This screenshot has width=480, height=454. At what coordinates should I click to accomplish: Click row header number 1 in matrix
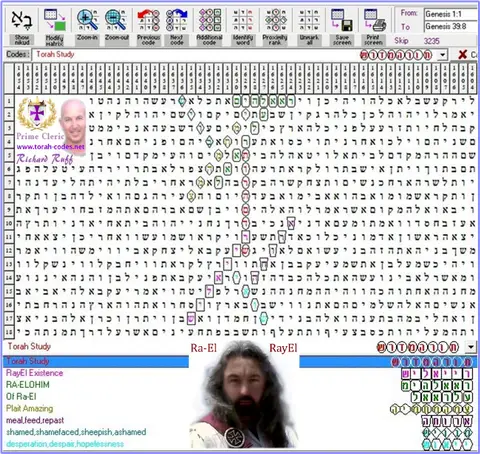(x=9, y=101)
